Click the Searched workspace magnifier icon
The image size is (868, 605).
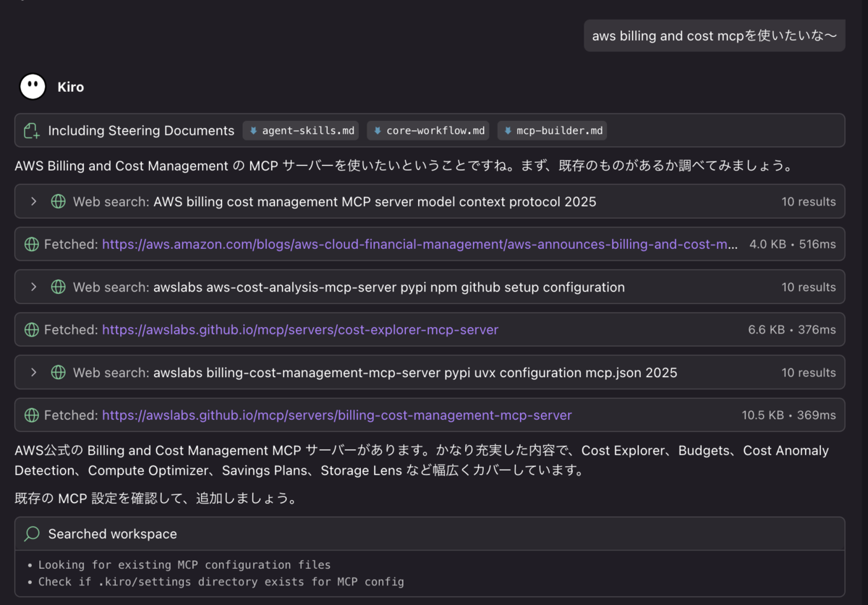[x=32, y=534]
